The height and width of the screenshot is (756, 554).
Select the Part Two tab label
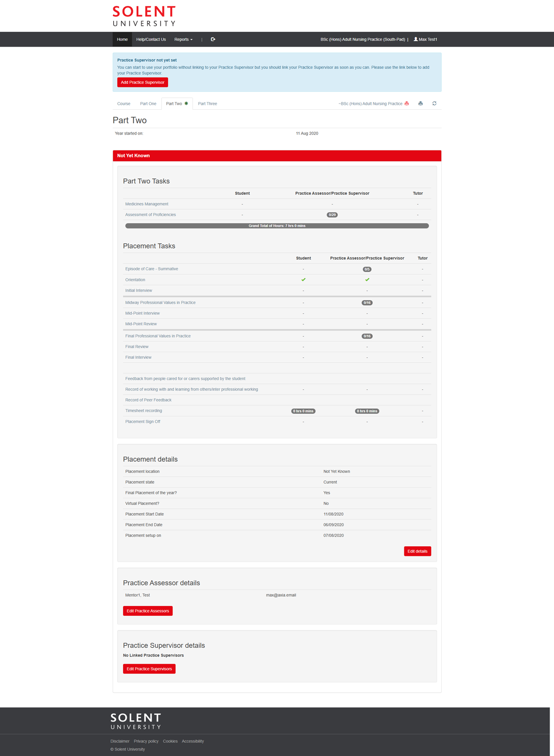174,103
